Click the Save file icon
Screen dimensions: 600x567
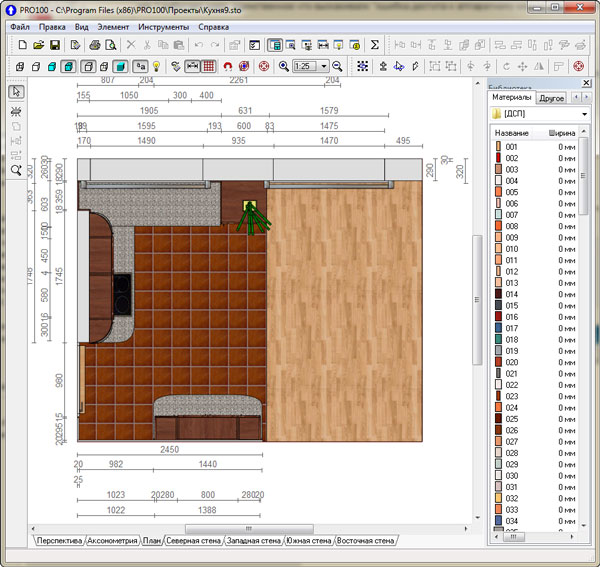click(55, 45)
